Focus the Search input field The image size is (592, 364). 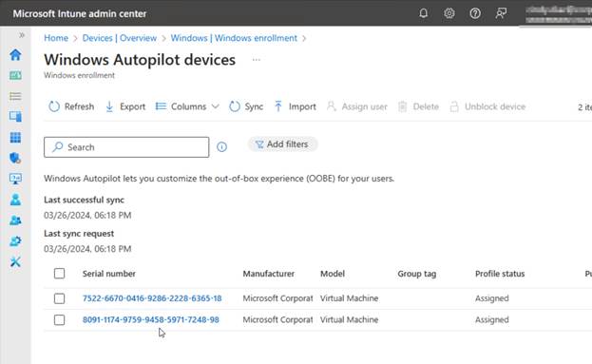pos(126,147)
